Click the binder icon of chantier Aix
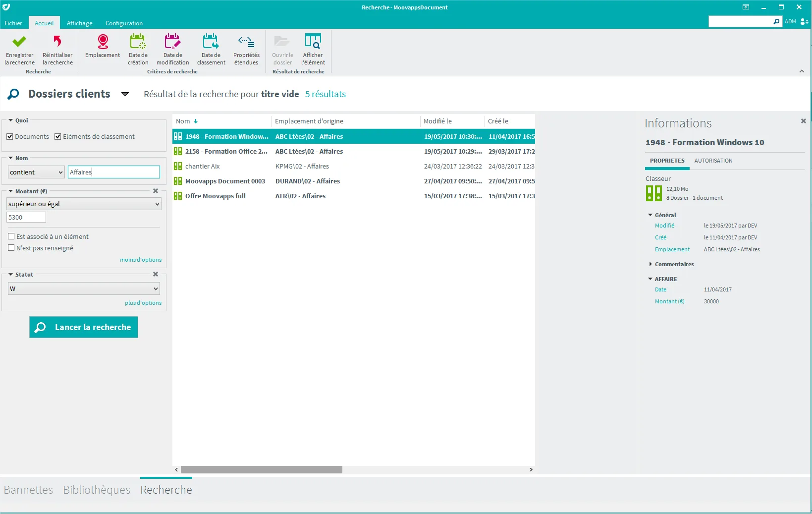 click(178, 166)
